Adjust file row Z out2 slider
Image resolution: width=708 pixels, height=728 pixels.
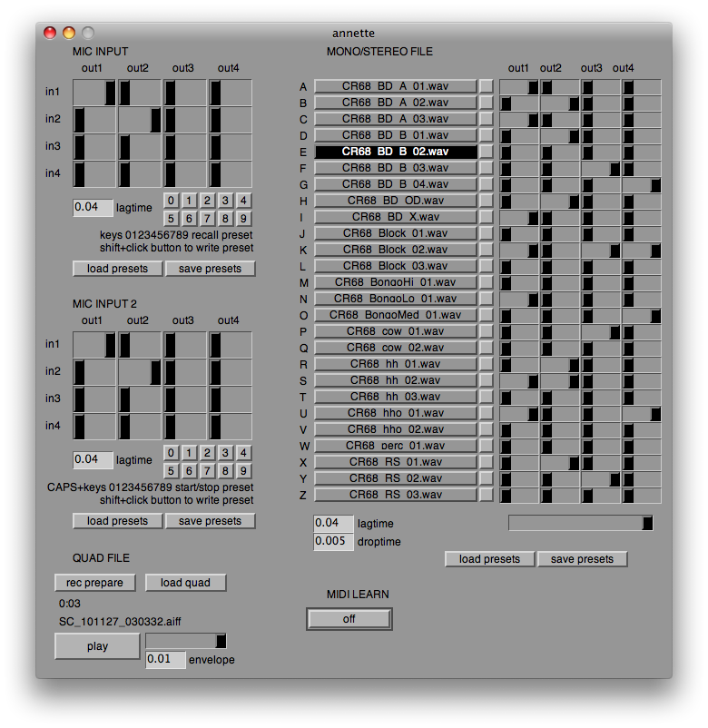pyautogui.click(x=560, y=496)
